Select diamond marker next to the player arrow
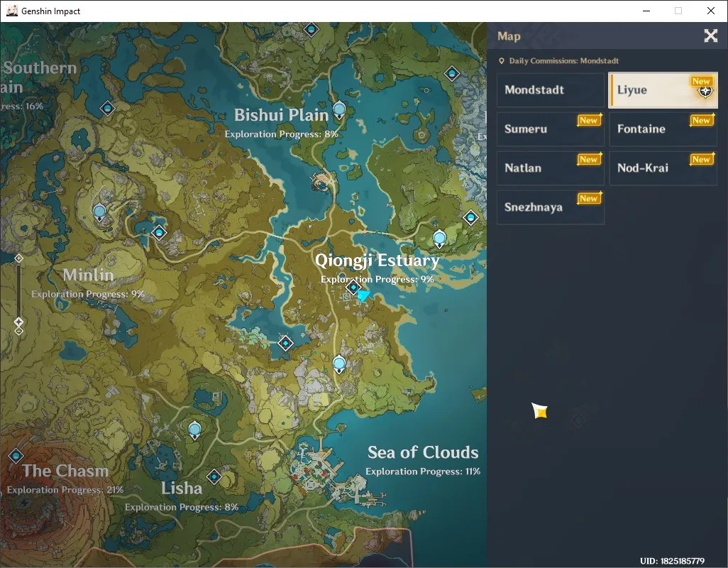 [353, 288]
